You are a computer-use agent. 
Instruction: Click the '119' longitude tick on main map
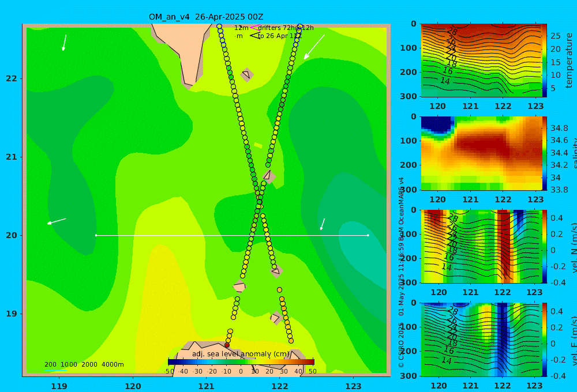59,386
